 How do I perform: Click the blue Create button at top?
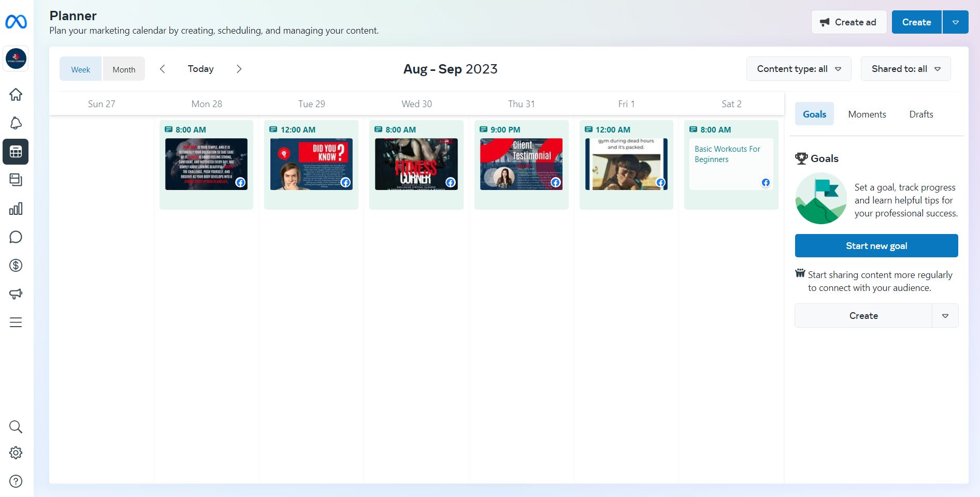(x=917, y=22)
